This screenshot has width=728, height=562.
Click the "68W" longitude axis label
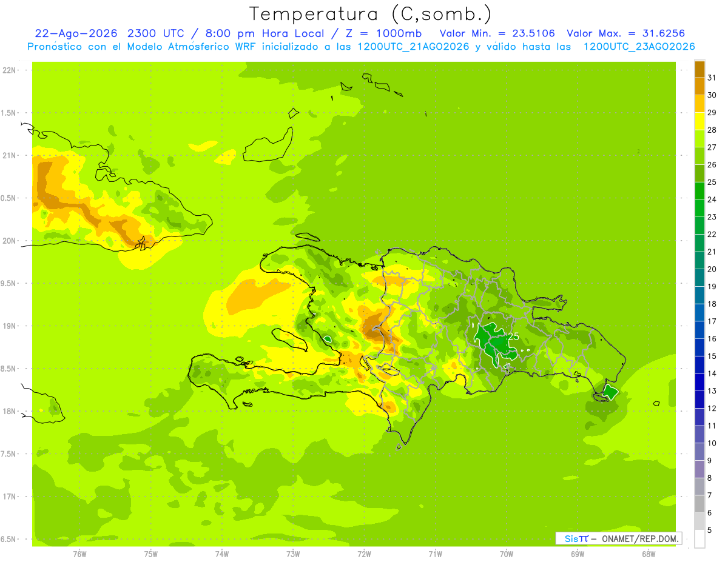click(649, 555)
